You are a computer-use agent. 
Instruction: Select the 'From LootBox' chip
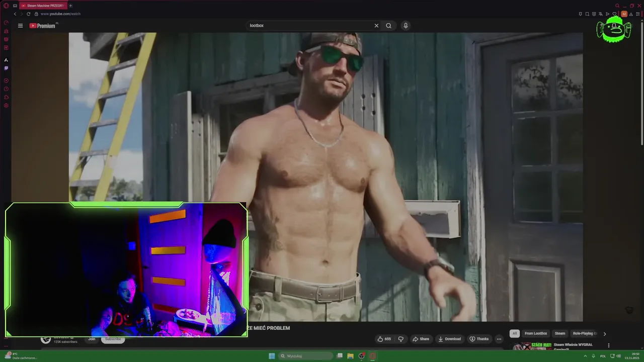535,333
